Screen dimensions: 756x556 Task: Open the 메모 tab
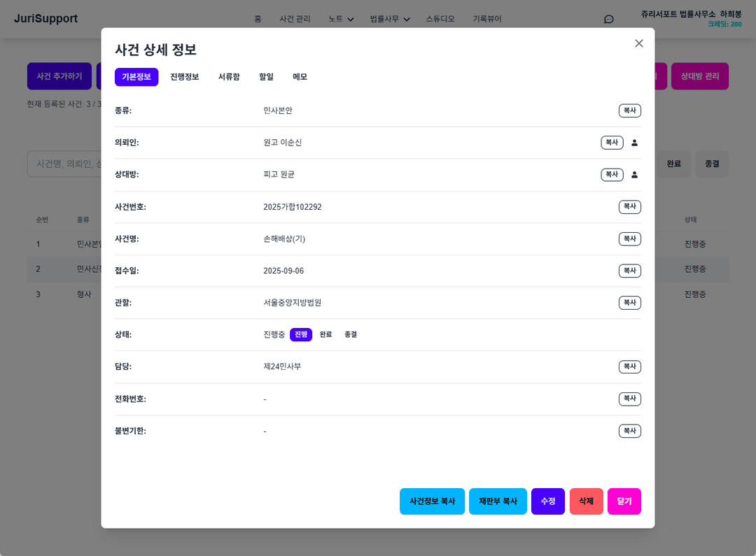[300, 77]
